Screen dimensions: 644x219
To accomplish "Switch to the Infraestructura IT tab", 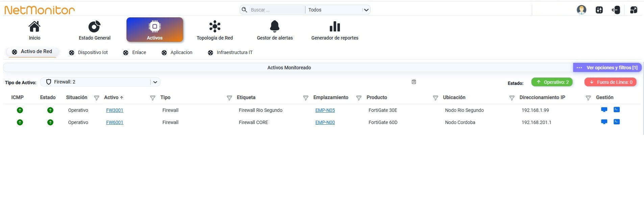I will (x=230, y=52).
